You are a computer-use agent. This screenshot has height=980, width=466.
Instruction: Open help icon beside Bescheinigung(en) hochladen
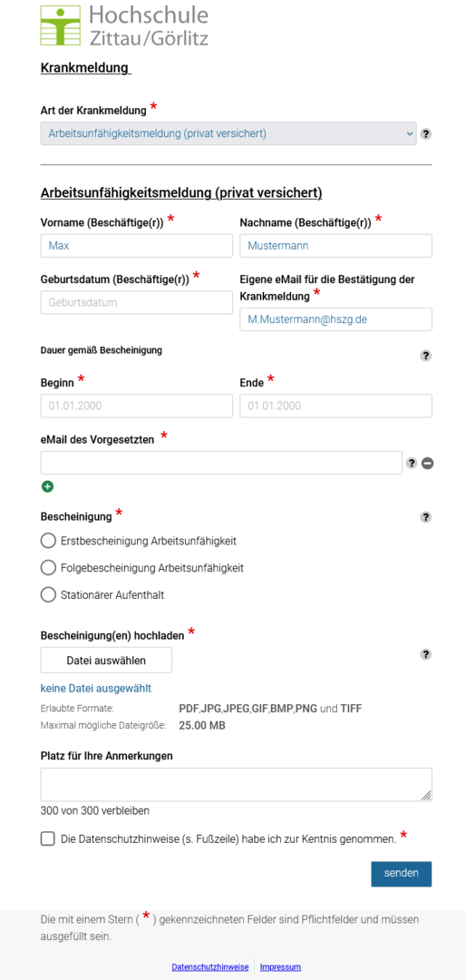(425, 654)
